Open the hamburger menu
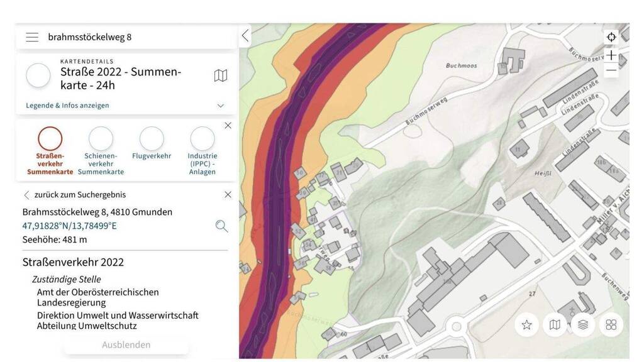 pyautogui.click(x=32, y=37)
